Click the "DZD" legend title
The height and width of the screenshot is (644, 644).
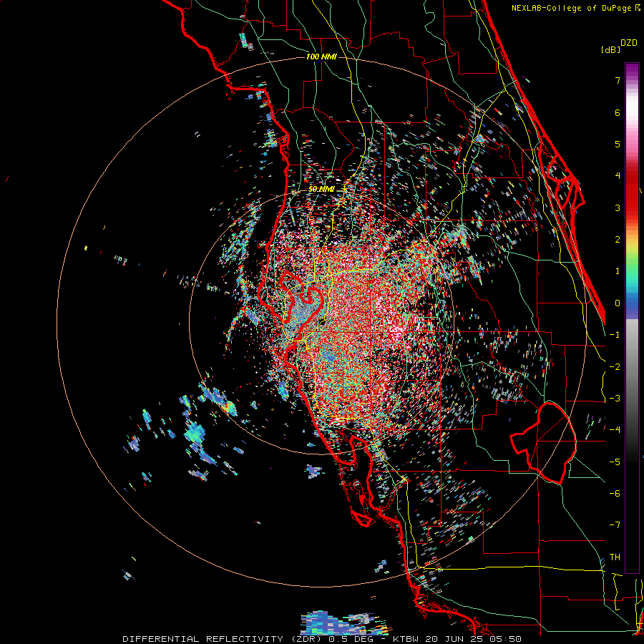629,43
